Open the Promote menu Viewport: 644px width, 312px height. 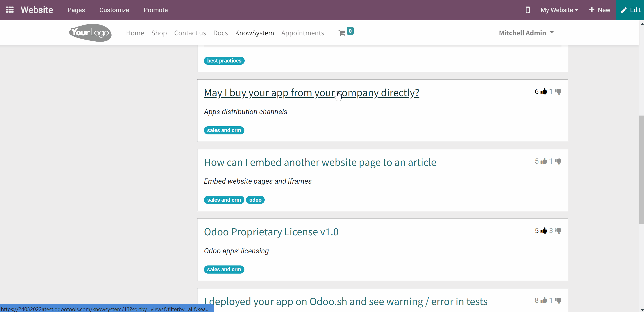pos(156,10)
